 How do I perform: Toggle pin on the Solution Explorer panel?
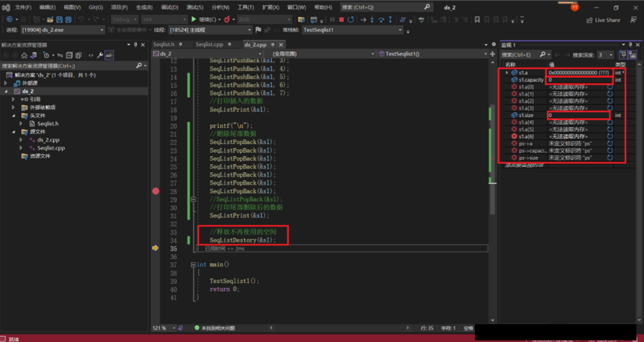point(136,45)
